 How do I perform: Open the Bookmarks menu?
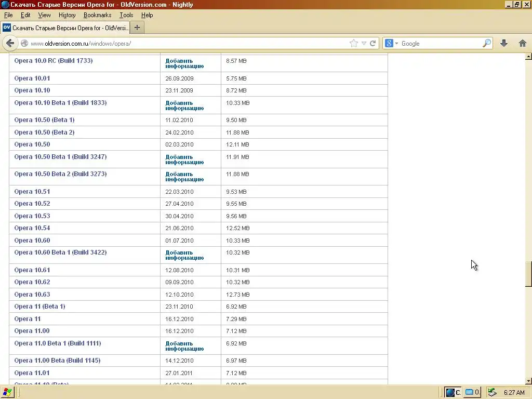(97, 15)
